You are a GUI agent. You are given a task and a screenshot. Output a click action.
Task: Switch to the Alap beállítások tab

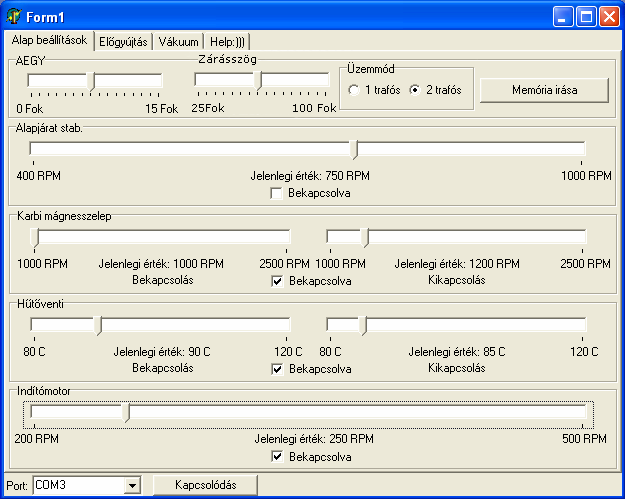point(49,40)
